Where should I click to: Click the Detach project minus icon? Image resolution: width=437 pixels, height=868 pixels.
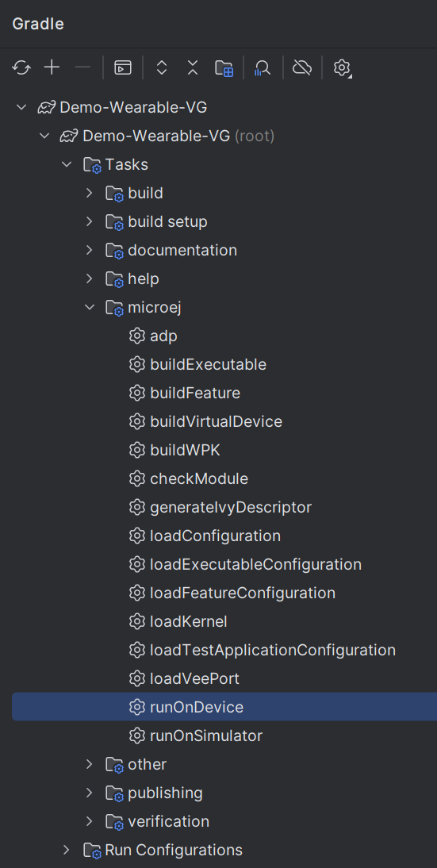pos(82,68)
